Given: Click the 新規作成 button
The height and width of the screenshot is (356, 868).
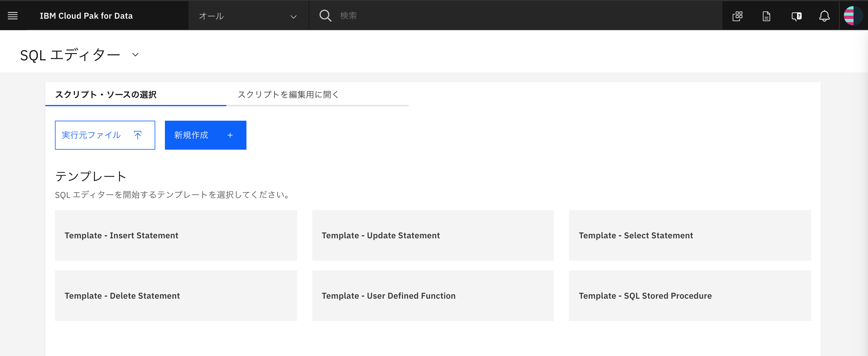Looking at the screenshot, I should [x=205, y=135].
